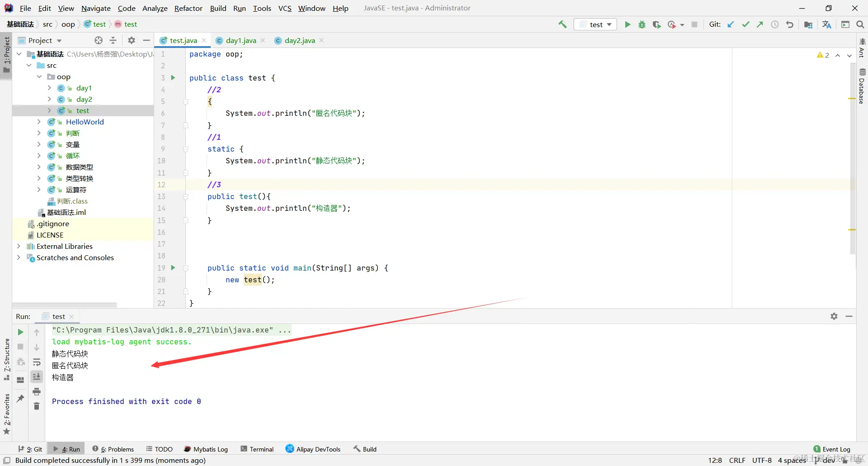Collapse the oop package node
868x466 pixels.
(x=39, y=76)
